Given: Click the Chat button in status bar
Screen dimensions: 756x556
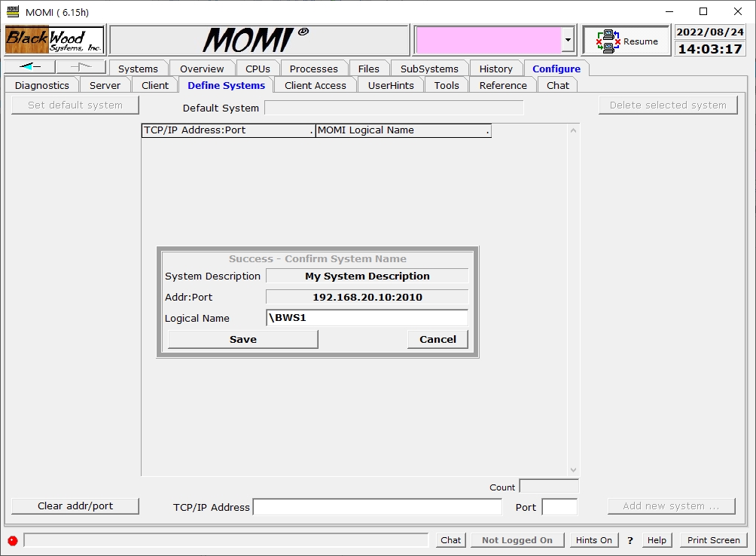Looking at the screenshot, I should point(451,540).
